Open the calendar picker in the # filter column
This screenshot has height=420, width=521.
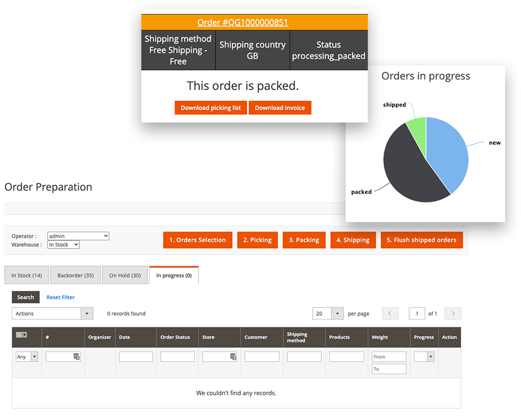point(78,356)
